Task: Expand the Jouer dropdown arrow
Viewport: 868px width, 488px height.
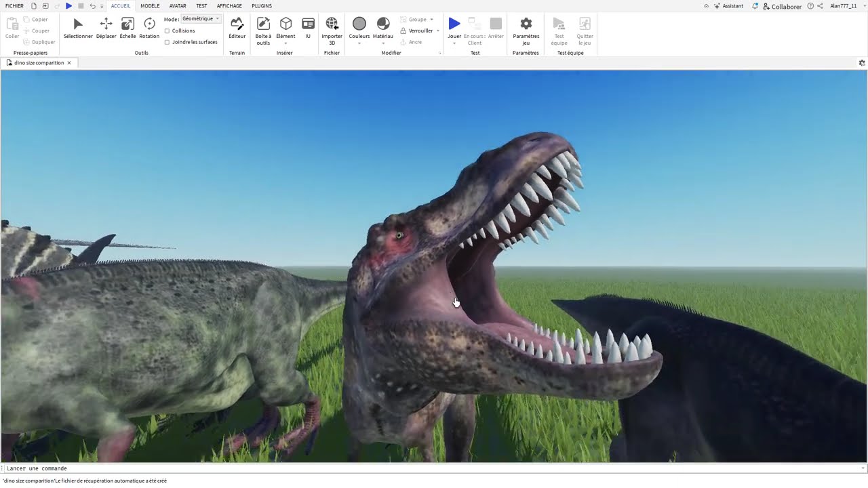Action: [x=454, y=43]
